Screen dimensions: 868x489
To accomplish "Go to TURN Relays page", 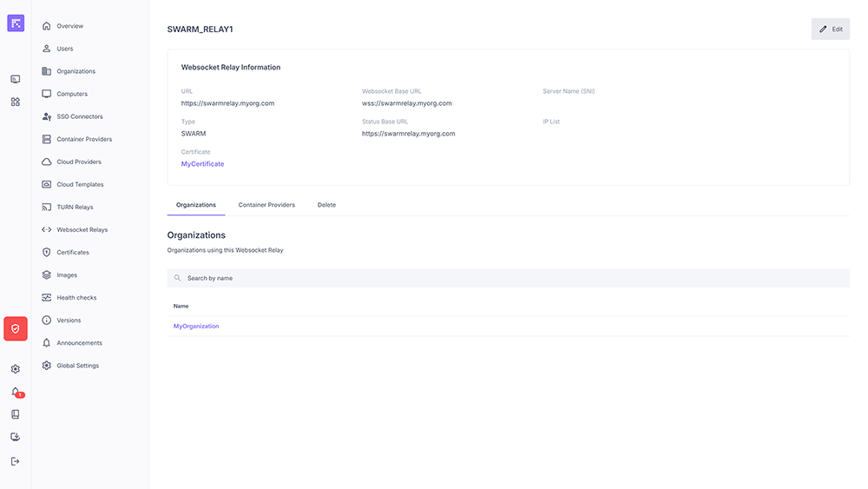I will (75, 208).
